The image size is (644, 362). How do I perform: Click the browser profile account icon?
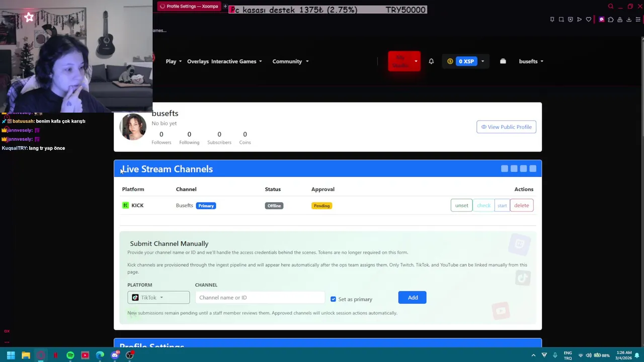pyautogui.click(x=620, y=20)
